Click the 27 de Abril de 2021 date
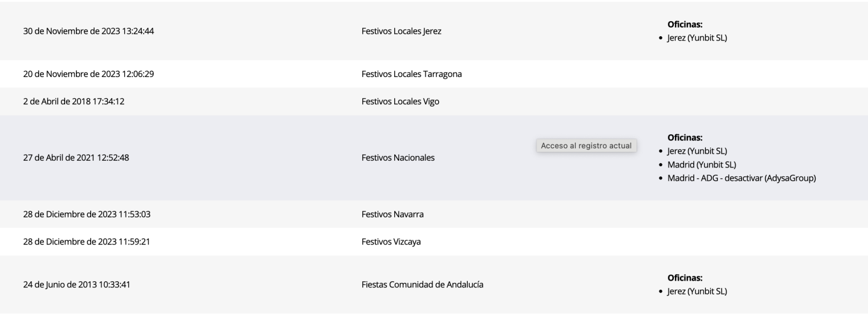 coord(83,158)
